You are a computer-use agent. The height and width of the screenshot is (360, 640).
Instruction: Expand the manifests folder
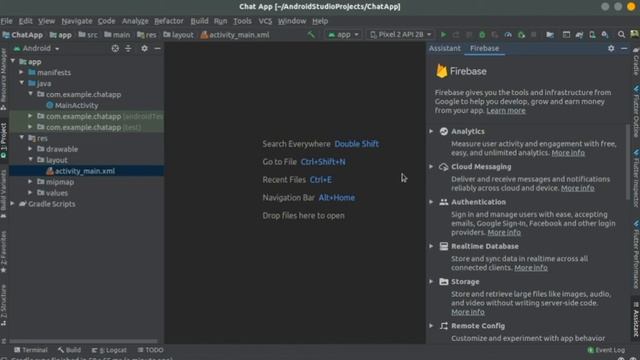tap(22, 72)
